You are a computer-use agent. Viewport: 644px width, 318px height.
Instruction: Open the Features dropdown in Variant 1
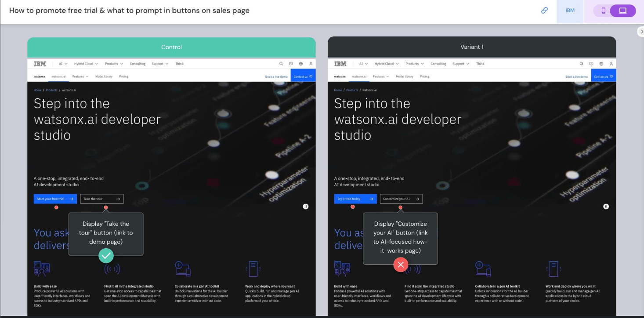[381, 76]
